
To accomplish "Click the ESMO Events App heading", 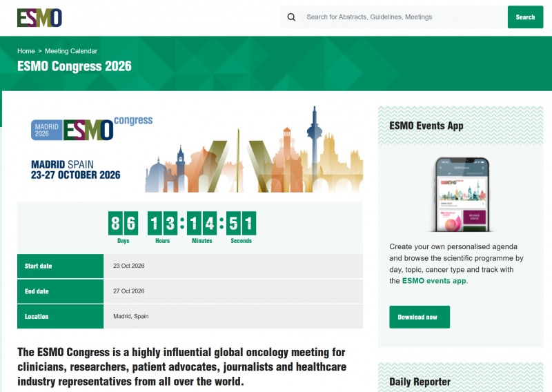I will (x=426, y=126).
